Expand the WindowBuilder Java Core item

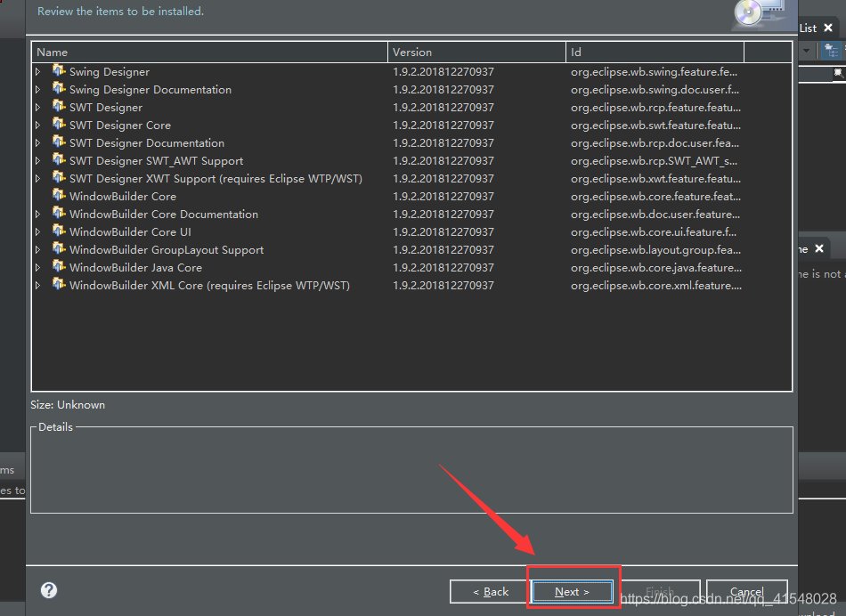click(x=37, y=268)
